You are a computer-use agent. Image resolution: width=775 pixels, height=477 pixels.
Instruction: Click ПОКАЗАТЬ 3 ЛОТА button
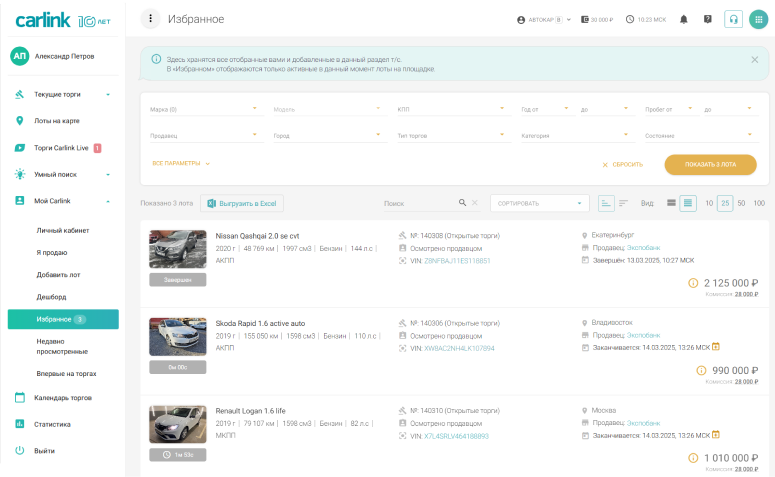tap(710, 164)
